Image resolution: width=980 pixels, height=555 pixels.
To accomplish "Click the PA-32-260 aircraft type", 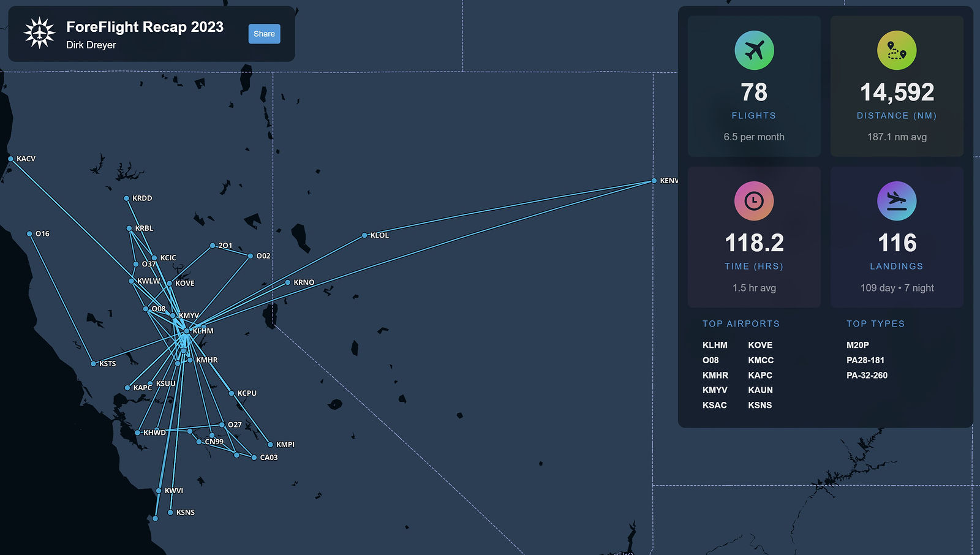I will tap(867, 376).
